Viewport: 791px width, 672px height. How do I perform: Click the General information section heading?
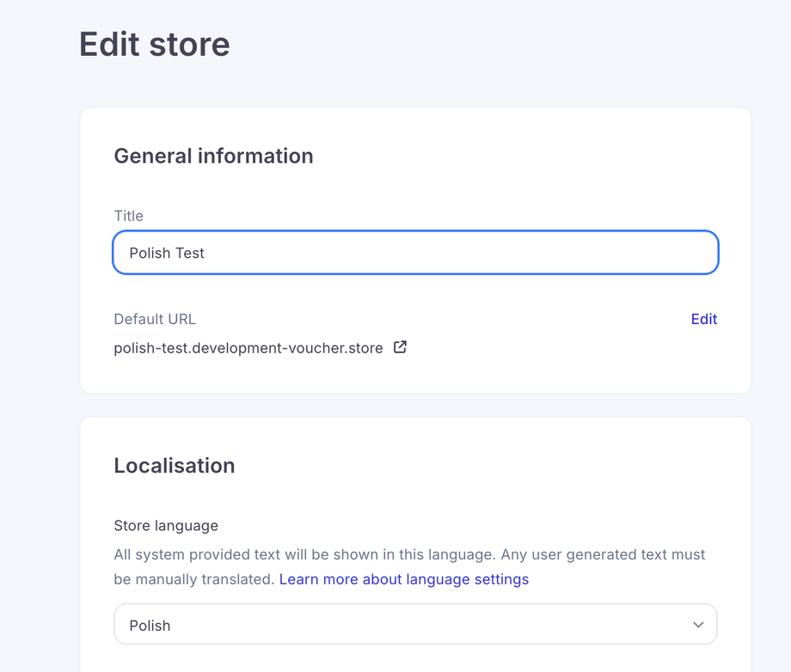click(213, 156)
